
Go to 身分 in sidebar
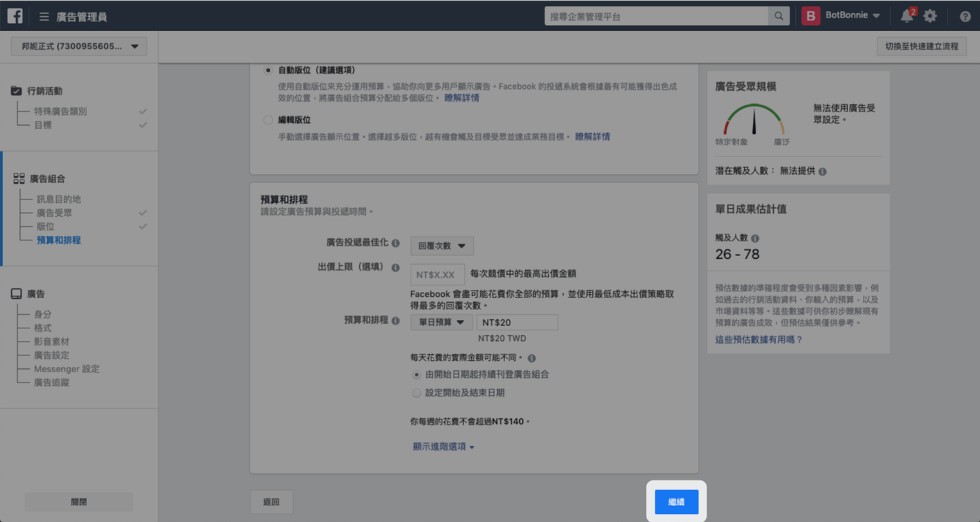click(43, 315)
